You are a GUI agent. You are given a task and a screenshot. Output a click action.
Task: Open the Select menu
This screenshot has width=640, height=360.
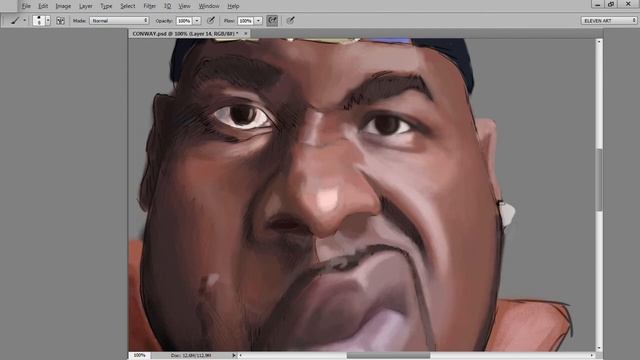(x=128, y=6)
